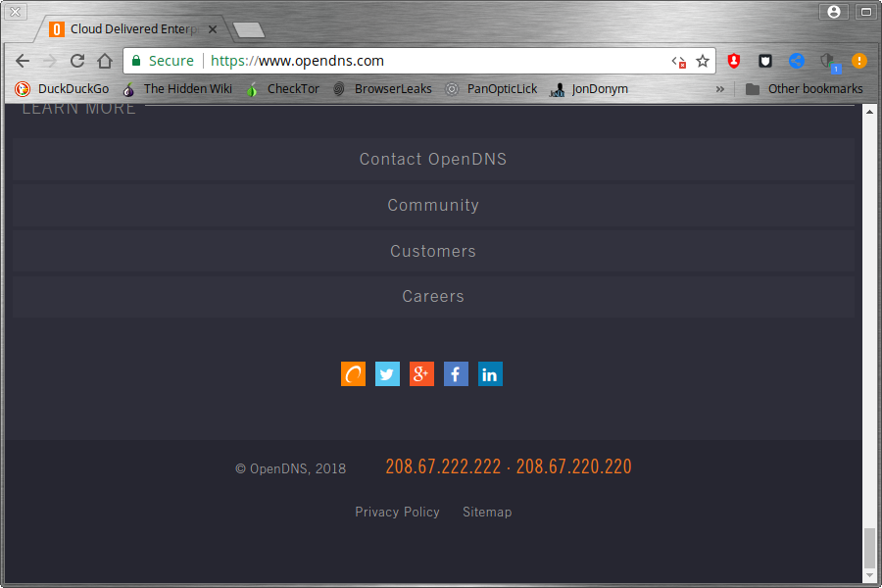Click the blocked script indicator in address bar

click(679, 62)
